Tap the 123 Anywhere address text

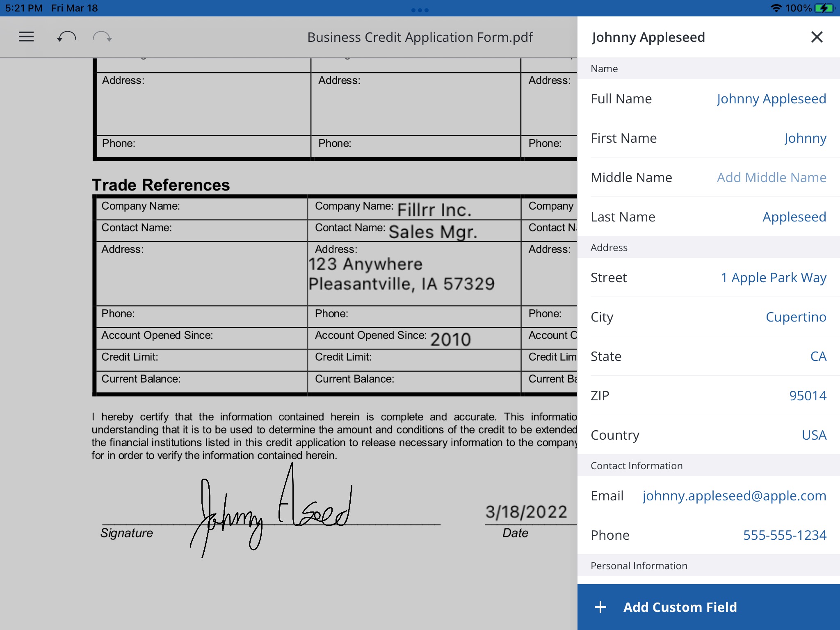tap(365, 264)
